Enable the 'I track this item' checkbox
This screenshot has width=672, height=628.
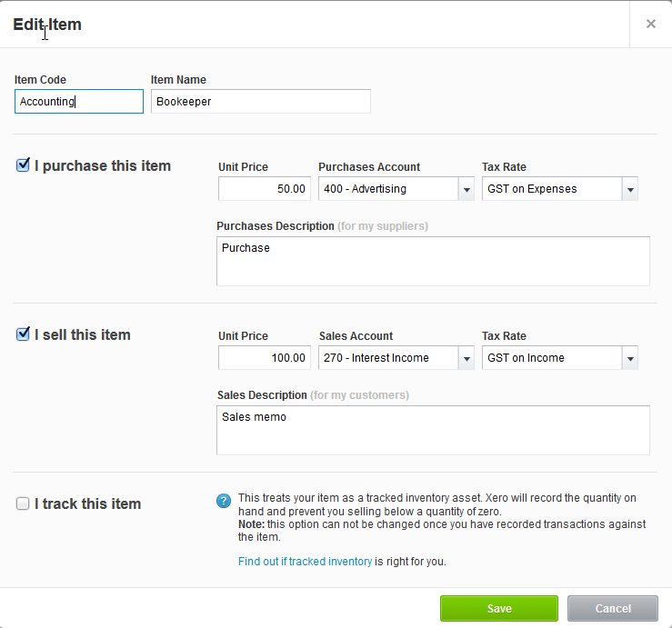23,503
